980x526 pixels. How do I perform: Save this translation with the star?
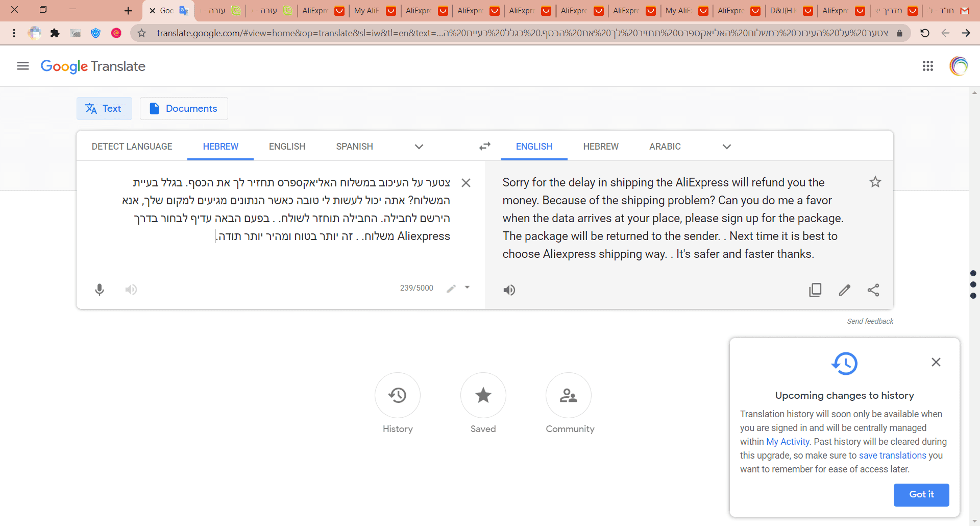click(875, 182)
